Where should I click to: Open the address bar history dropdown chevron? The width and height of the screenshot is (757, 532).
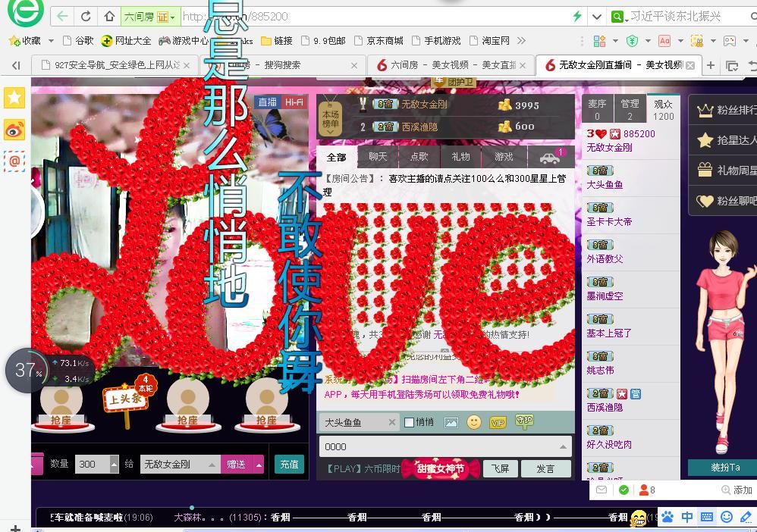click(597, 17)
